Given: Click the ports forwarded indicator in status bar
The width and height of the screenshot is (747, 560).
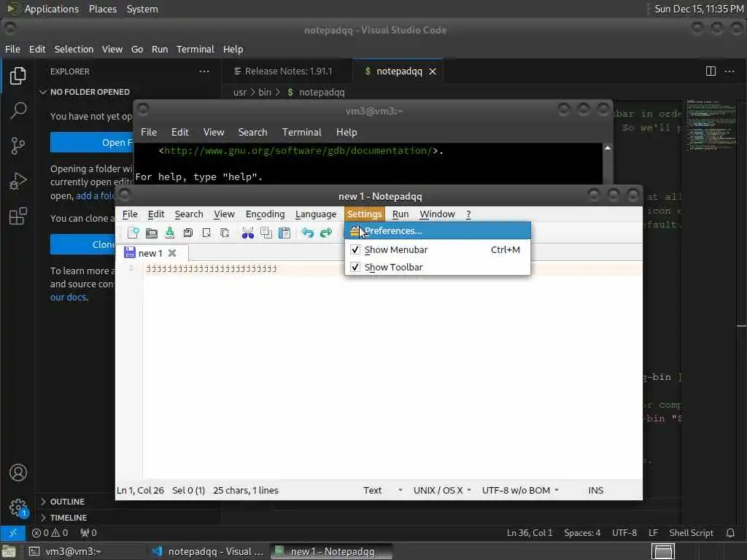Looking at the screenshot, I should (x=88, y=533).
